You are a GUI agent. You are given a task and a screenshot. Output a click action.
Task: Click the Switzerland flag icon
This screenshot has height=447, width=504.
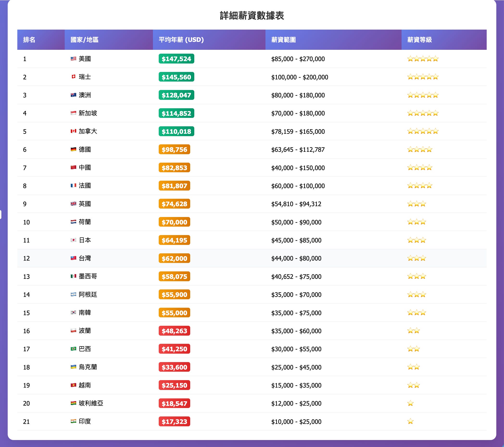(x=73, y=77)
